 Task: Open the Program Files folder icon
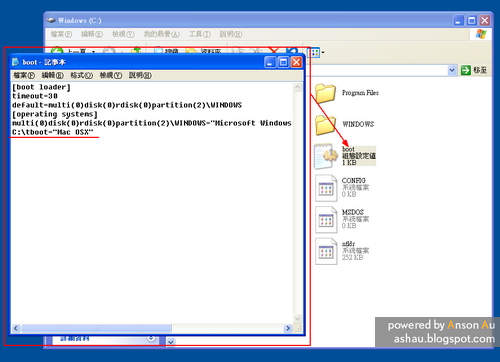pyautogui.click(x=325, y=93)
